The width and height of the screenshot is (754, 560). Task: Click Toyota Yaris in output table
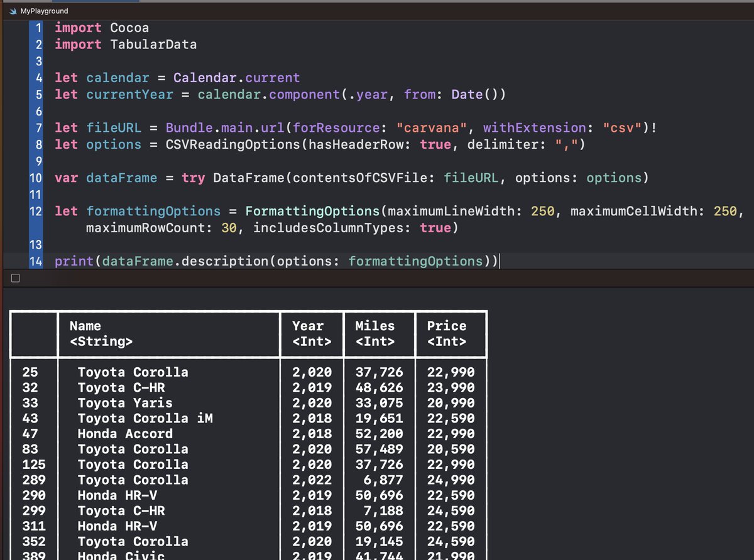pyautogui.click(x=125, y=403)
